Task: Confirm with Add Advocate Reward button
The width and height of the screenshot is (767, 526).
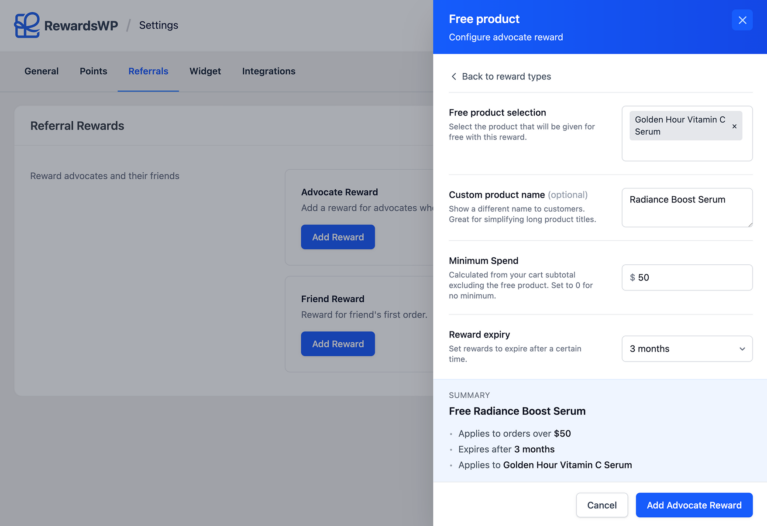Action: [x=693, y=505]
